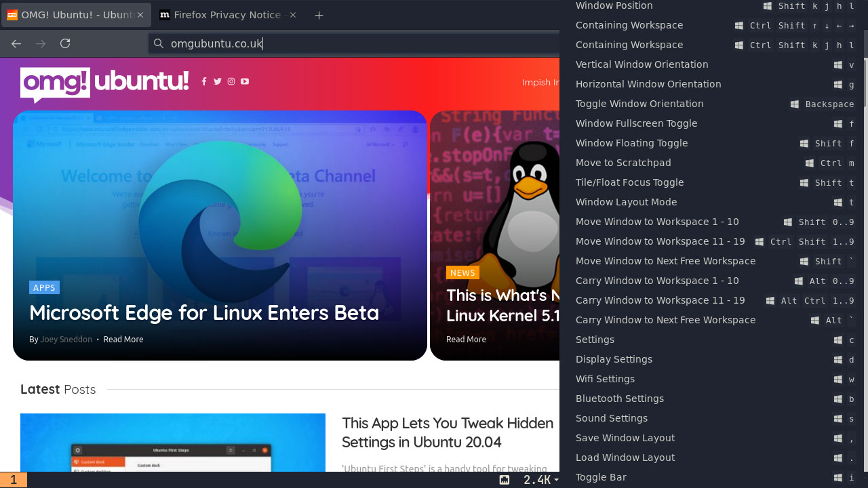Open a new tab with plus icon
The width and height of the screenshot is (868, 488).
pyautogui.click(x=319, y=15)
